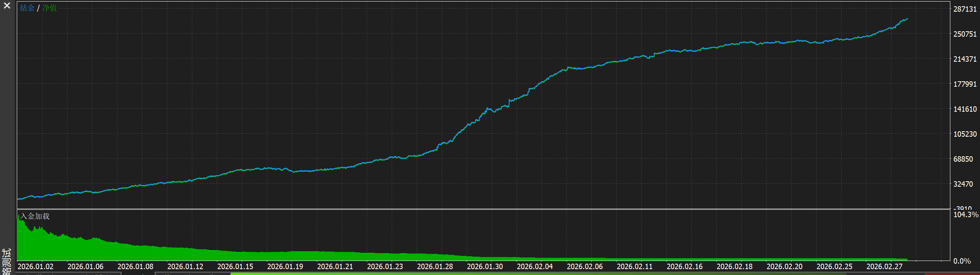Viewport: 980px width, 275px height.
Task: Click the 104.3% load scale value
Action: 966,214
